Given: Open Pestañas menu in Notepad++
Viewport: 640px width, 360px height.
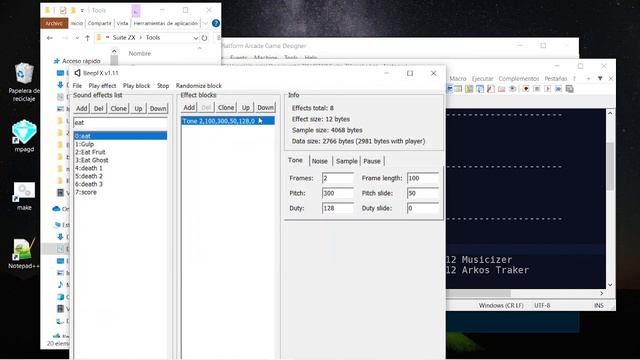Looking at the screenshot, I should [556, 78].
